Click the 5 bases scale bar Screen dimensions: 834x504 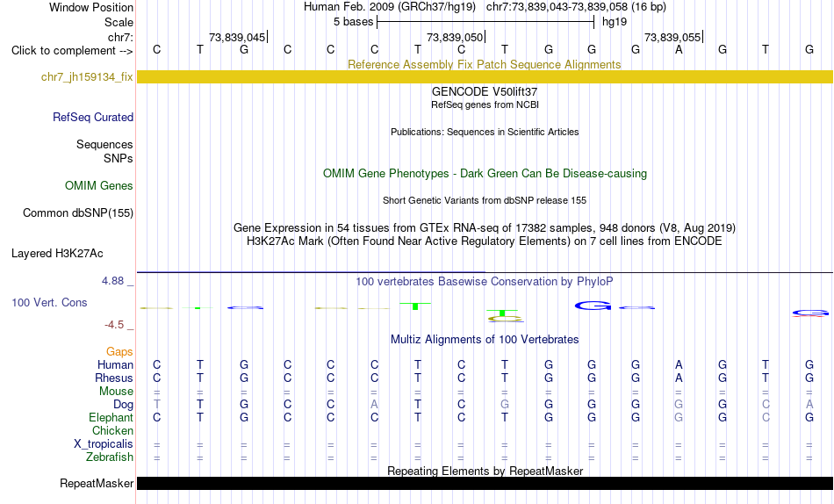click(485, 22)
